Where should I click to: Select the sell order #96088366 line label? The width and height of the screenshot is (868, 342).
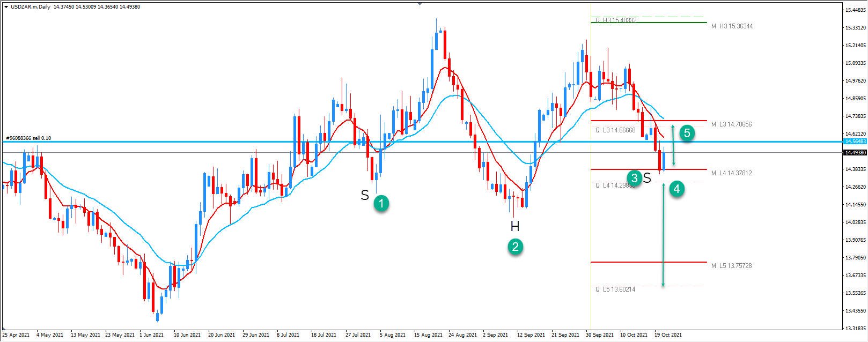pyautogui.click(x=28, y=138)
